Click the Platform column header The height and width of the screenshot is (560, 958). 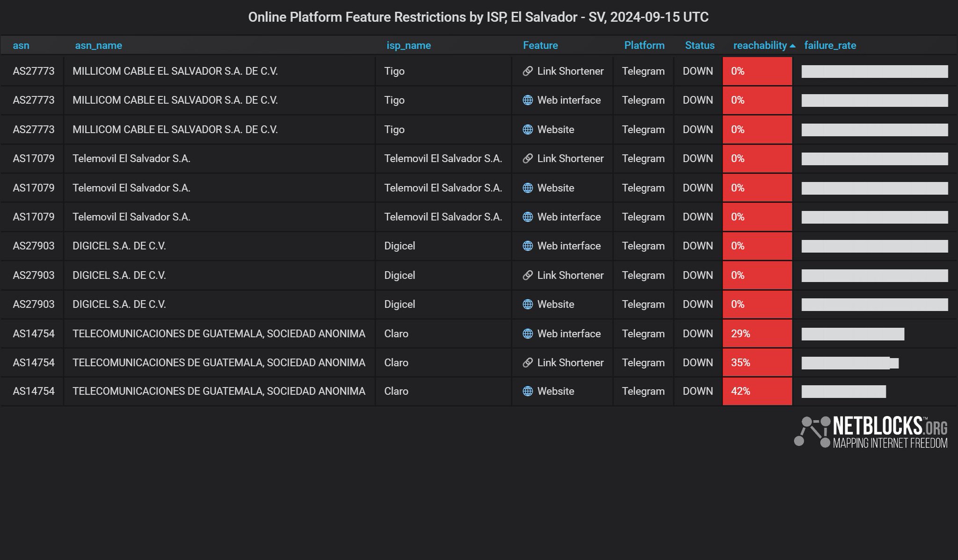644,45
